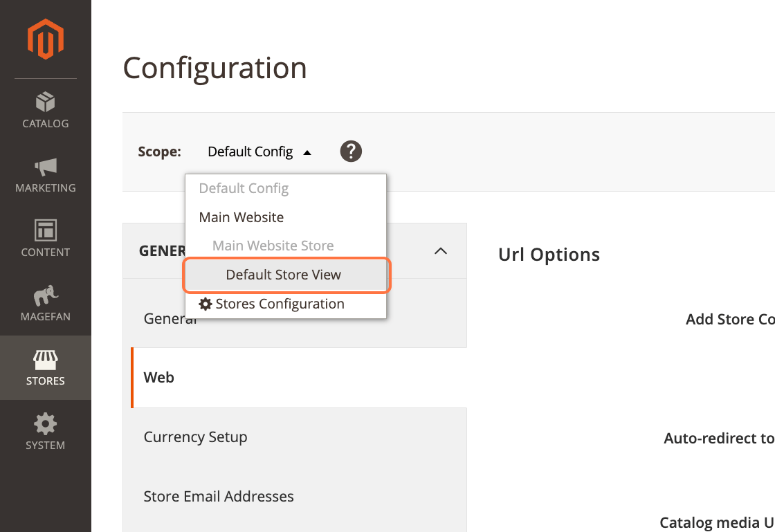Click the Magento logo
Viewport: 775px width, 532px height.
[45, 39]
